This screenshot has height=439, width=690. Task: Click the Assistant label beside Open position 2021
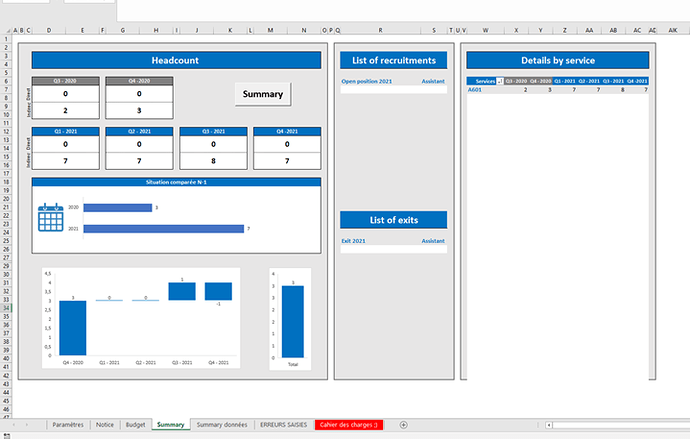(433, 81)
